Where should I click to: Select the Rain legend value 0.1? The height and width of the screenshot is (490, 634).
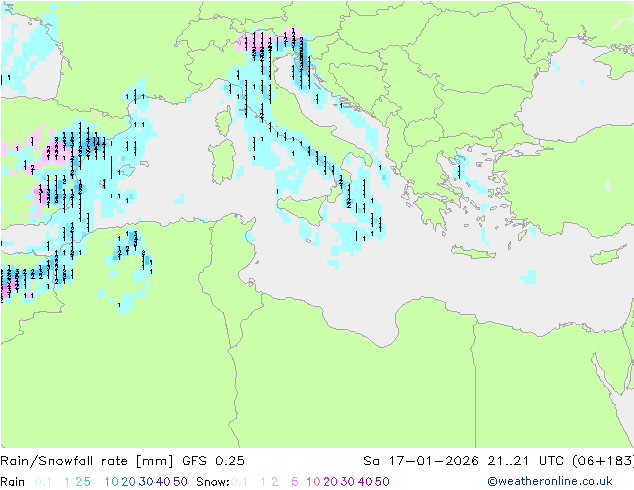43,482
